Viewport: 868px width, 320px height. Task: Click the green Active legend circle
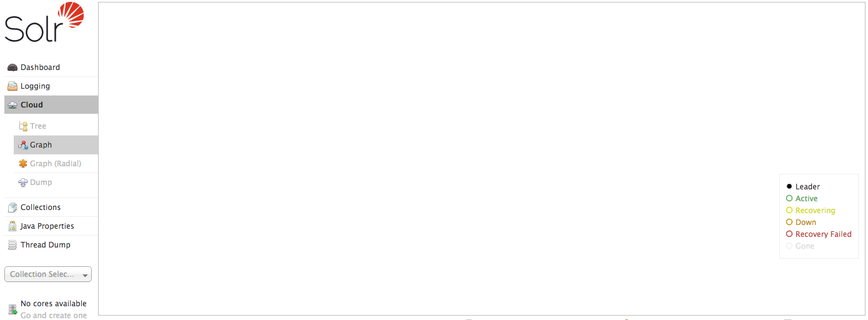[789, 198]
